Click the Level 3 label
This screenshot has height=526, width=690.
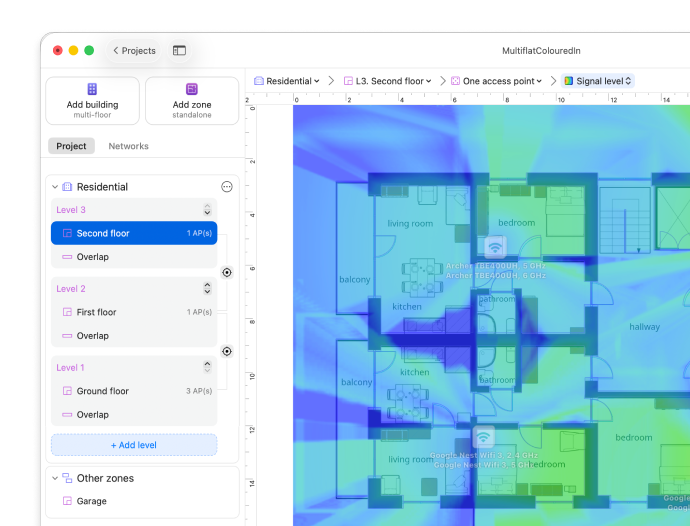pyautogui.click(x=71, y=210)
